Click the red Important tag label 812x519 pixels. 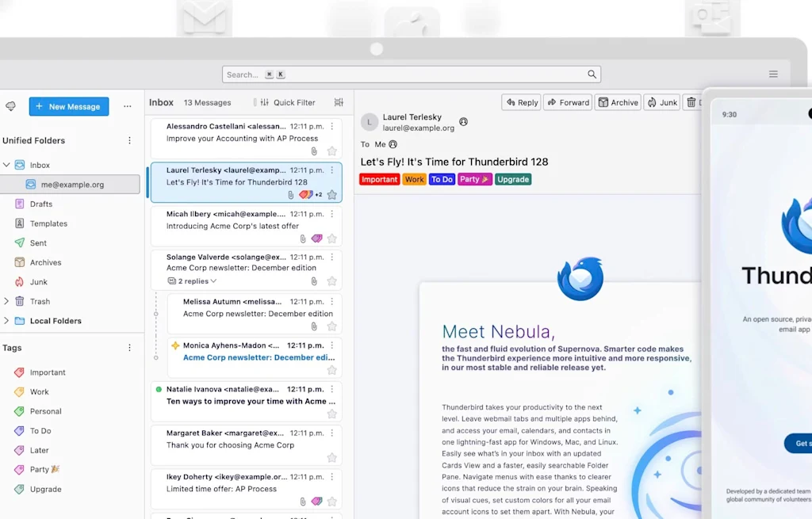(380, 180)
